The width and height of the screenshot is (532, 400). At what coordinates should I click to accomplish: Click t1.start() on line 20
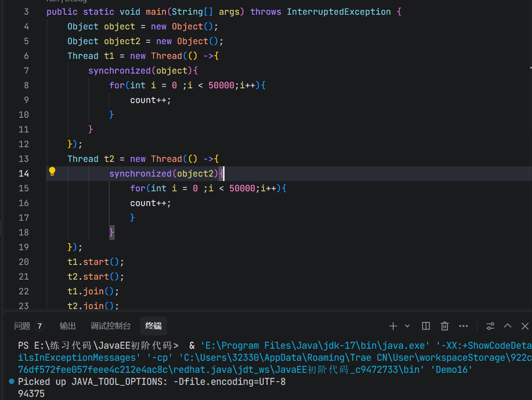click(96, 262)
